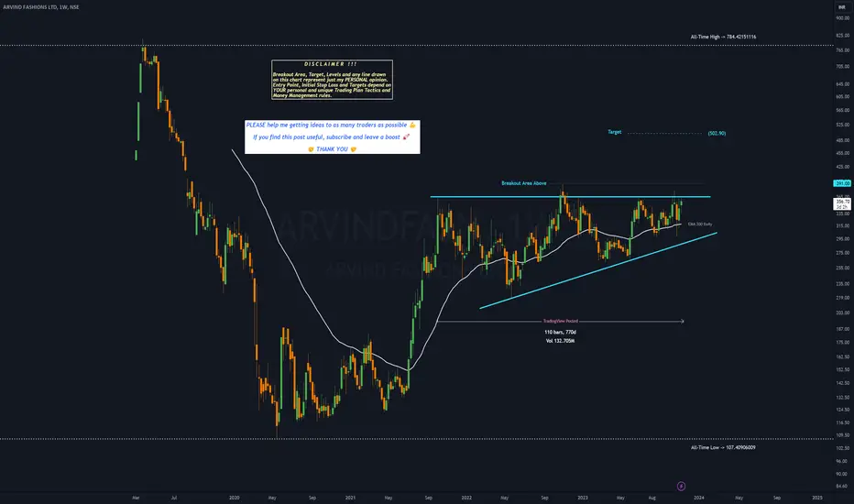
Task: Click the (502.90) target value label
Action: (717, 133)
